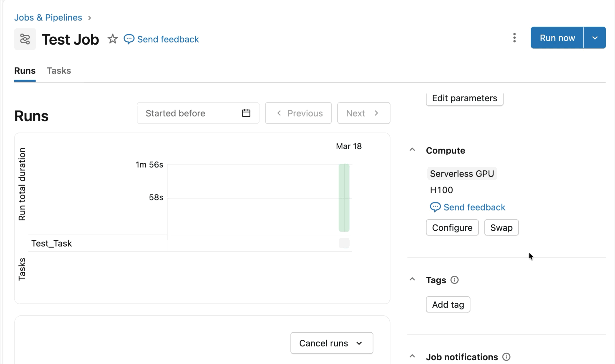Click the Job notifications info icon

coord(506,357)
